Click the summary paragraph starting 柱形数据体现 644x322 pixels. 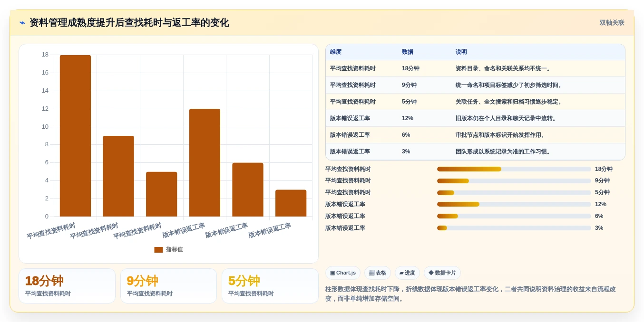pos(471,294)
